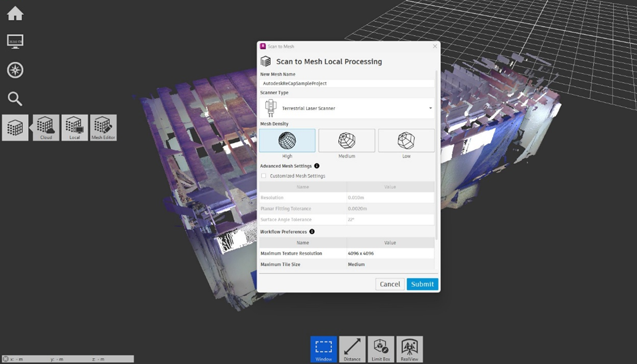Open the Mesh Editor tool
Image resolution: width=637 pixels, height=364 pixels.
tap(103, 128)
